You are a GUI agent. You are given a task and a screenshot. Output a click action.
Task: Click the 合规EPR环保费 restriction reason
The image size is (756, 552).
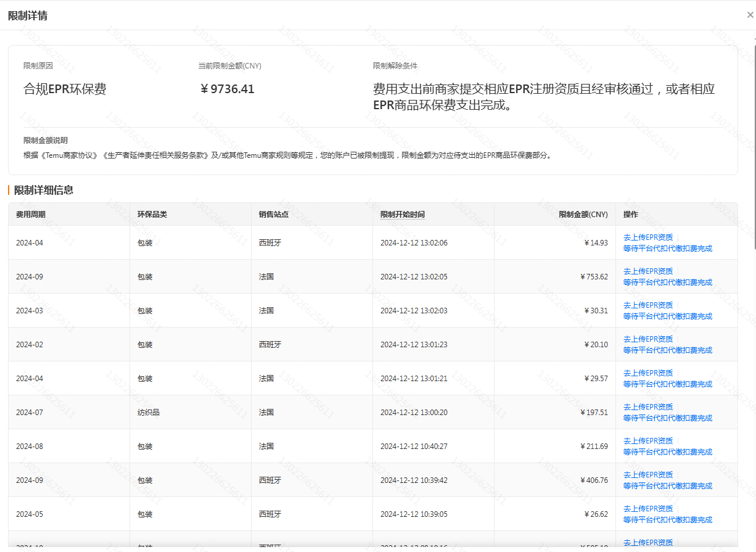65,89
